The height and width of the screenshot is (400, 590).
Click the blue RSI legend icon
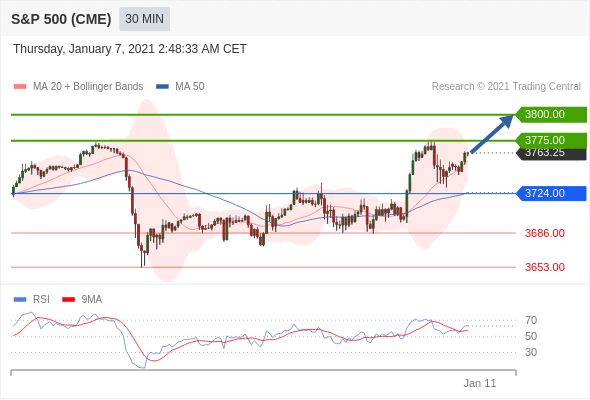[20, 300]
